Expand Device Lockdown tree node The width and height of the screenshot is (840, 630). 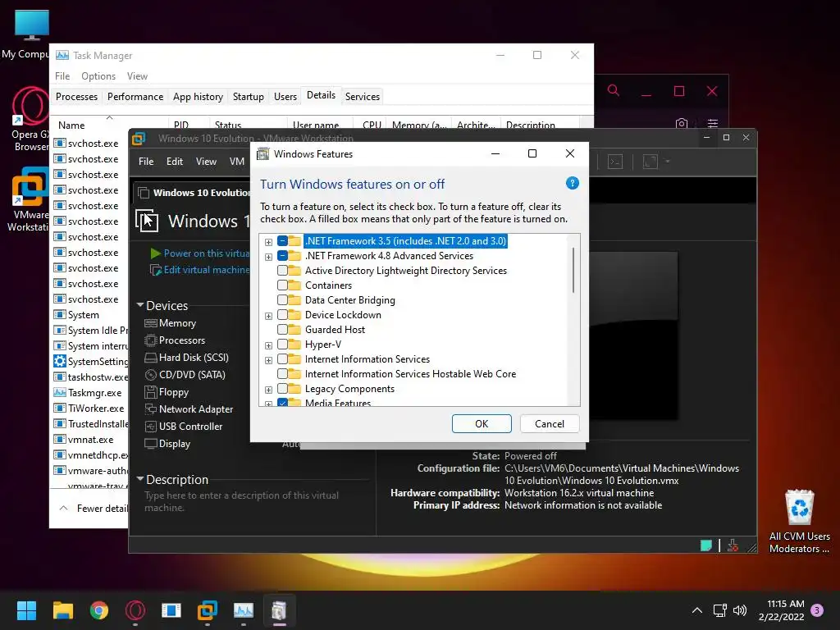point(268,316)
